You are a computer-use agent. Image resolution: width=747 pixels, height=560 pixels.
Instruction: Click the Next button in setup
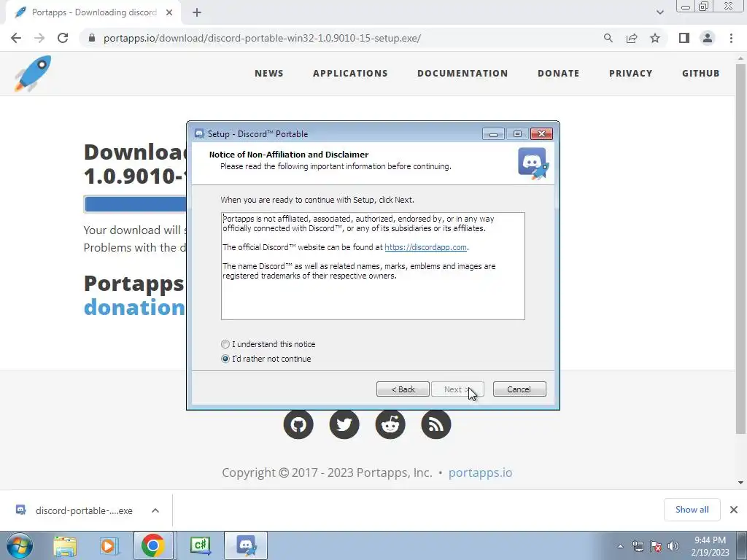tap(457, 389)
